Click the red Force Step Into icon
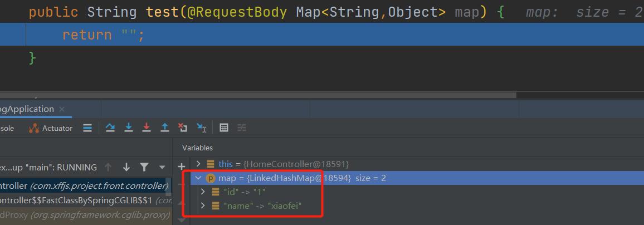 pyautogui.click(x=147, y=128)
